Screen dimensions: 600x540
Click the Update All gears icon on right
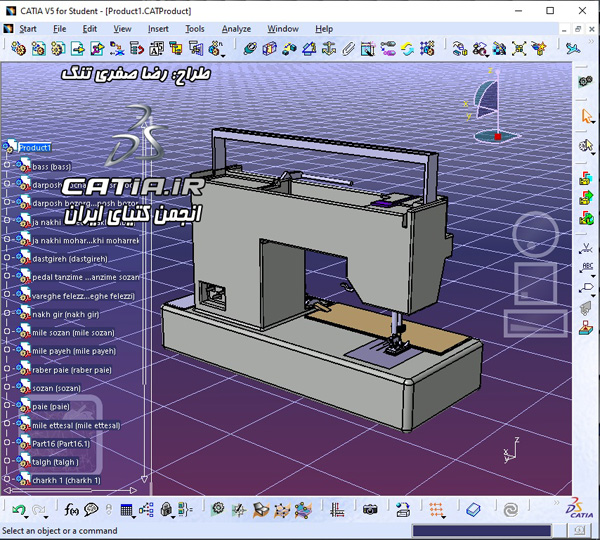click(585, 82)
